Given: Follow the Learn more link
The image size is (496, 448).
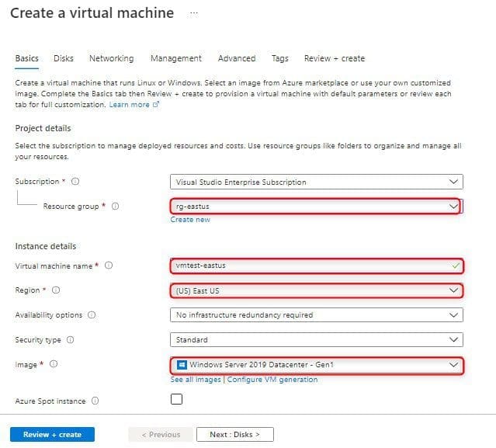Looking at the screenshot, I should pyautogui.click(x=129, y=104).
